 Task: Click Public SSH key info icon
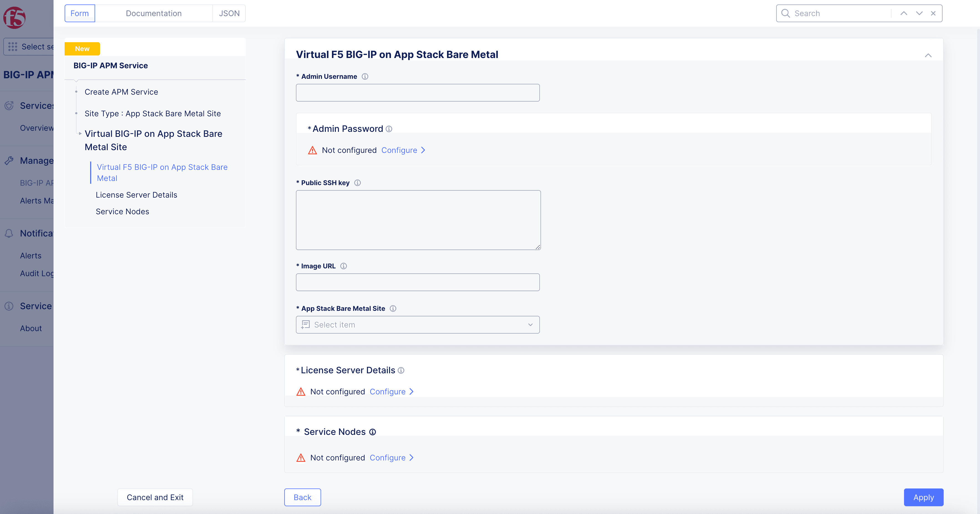pos(357,183)
